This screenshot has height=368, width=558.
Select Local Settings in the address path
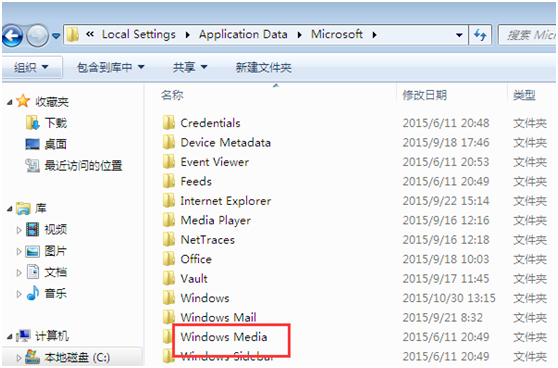click(x=139, y=34)
